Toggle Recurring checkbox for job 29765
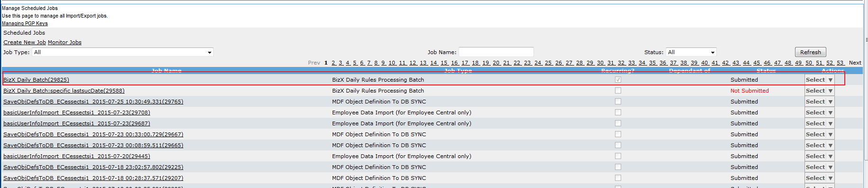868x188 pixels. tap(618, 102)
